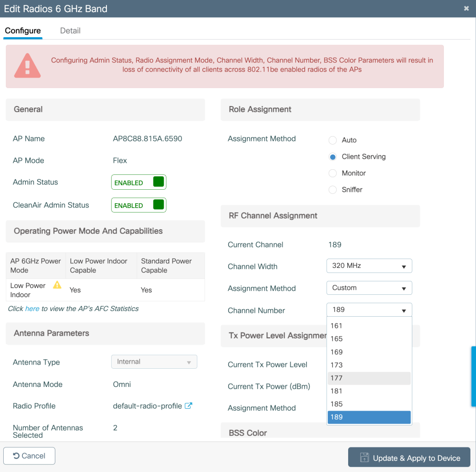Open the 'here' AFC Statistics link
Image resolution: width=476 pixels, height=472 pixels.
tap(32, 309)
